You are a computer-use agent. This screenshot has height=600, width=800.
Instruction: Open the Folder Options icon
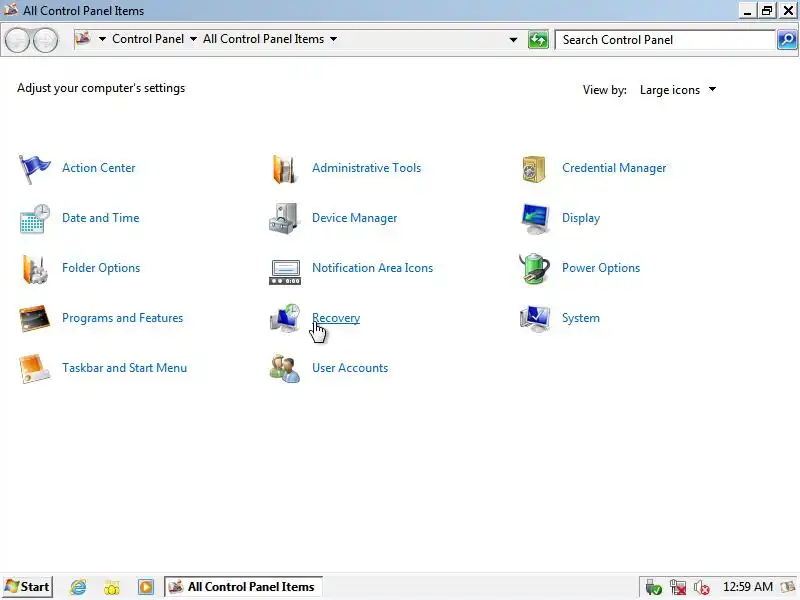coord(34,269)
